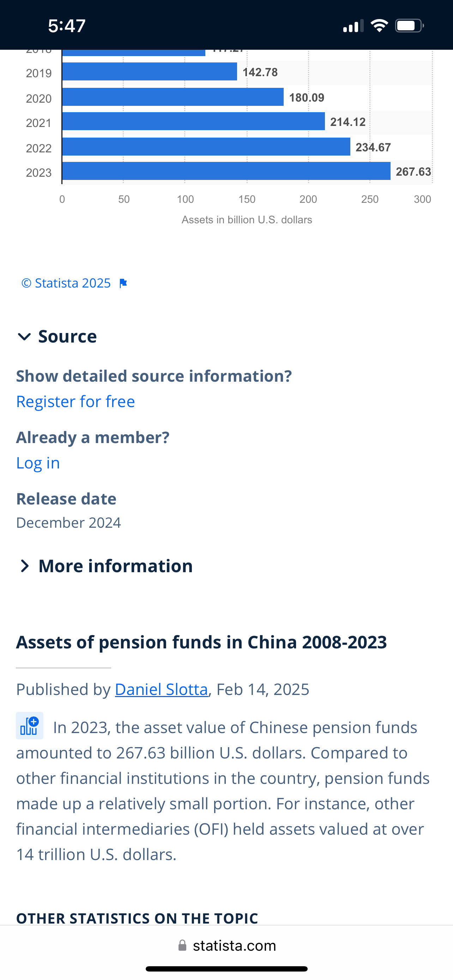This screenshot has width=453, height=980.
Task: Tap the home indicator bar at bottom
Action: click(x=227, y=969)
